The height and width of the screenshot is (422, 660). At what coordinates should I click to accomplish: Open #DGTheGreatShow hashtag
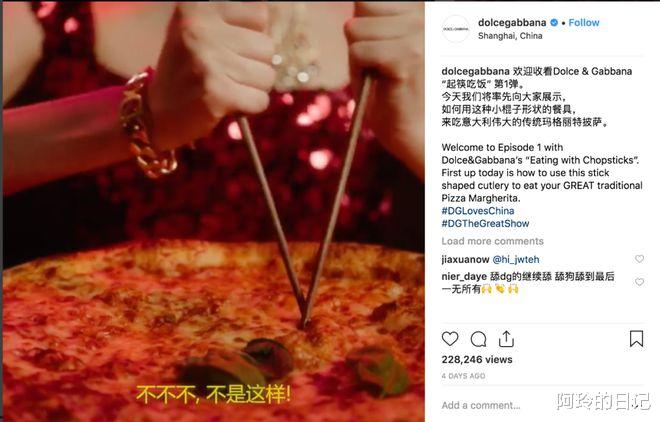click(485, 223)
